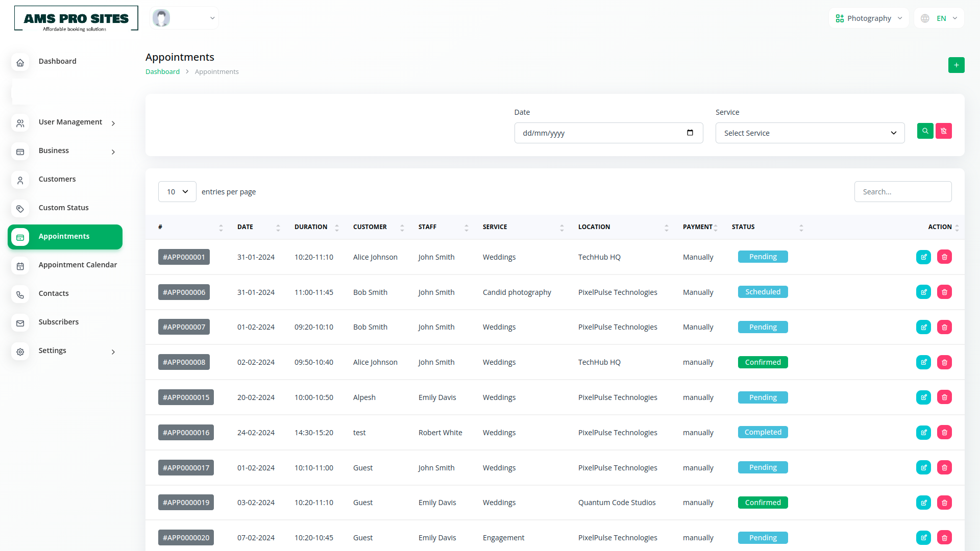Click edit icon for #APP000008 row

[923, 362]
